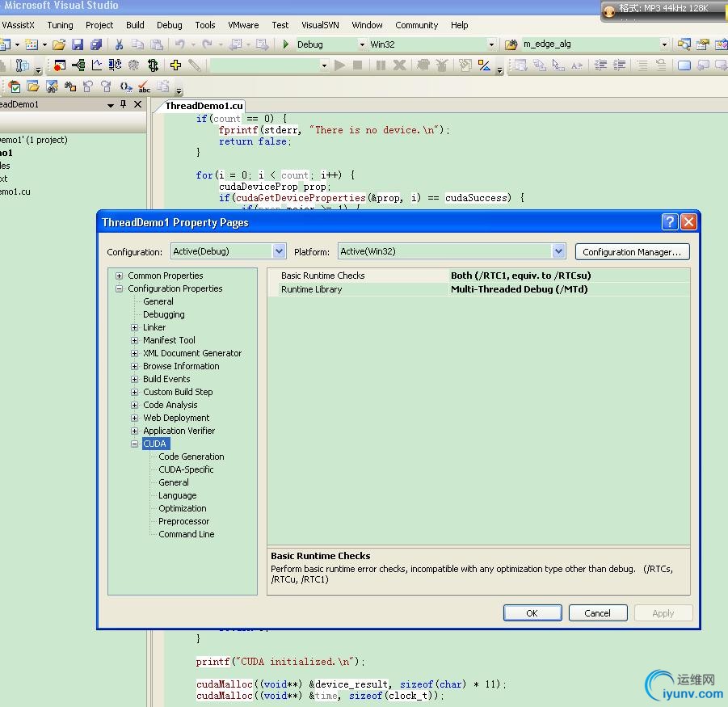Image resolution: width=728 pixels, height=707 pixels.
Task: Click the Add New Item icon
Action: (32, 44)
